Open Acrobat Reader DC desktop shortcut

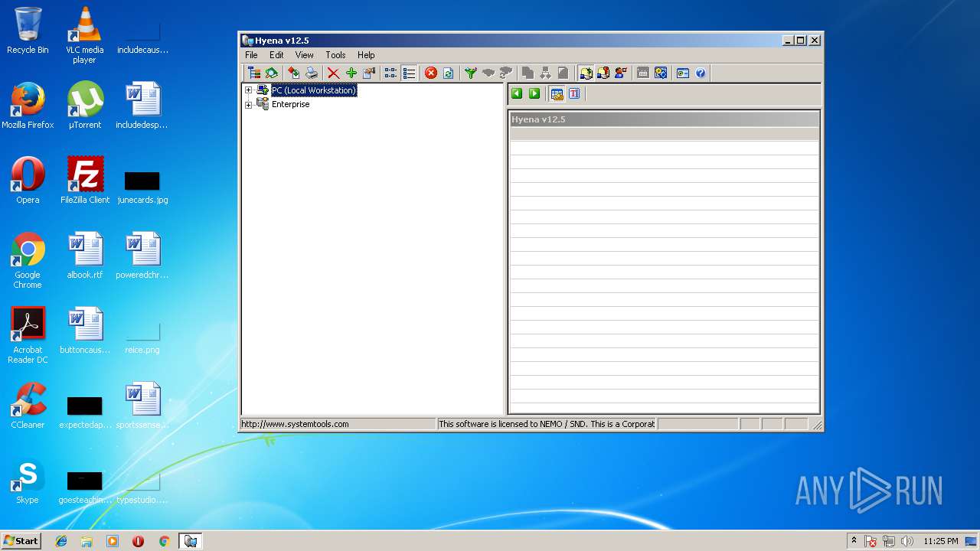click(28, 335)
